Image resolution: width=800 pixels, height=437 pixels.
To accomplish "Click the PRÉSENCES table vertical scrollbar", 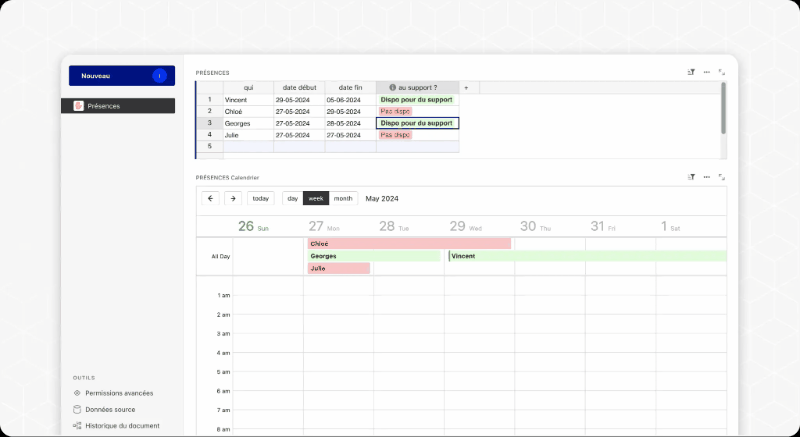I will click(723, 108).
